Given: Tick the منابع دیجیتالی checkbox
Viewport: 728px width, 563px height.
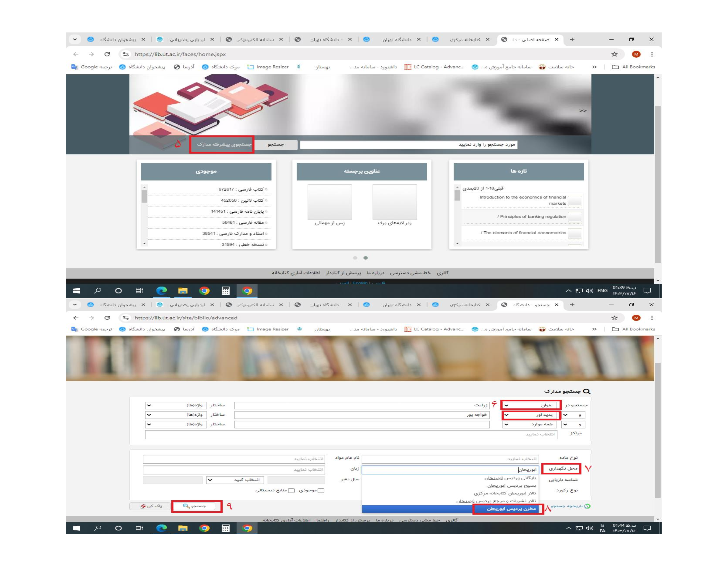Looking at the screenshot, I should click(291, 490).
